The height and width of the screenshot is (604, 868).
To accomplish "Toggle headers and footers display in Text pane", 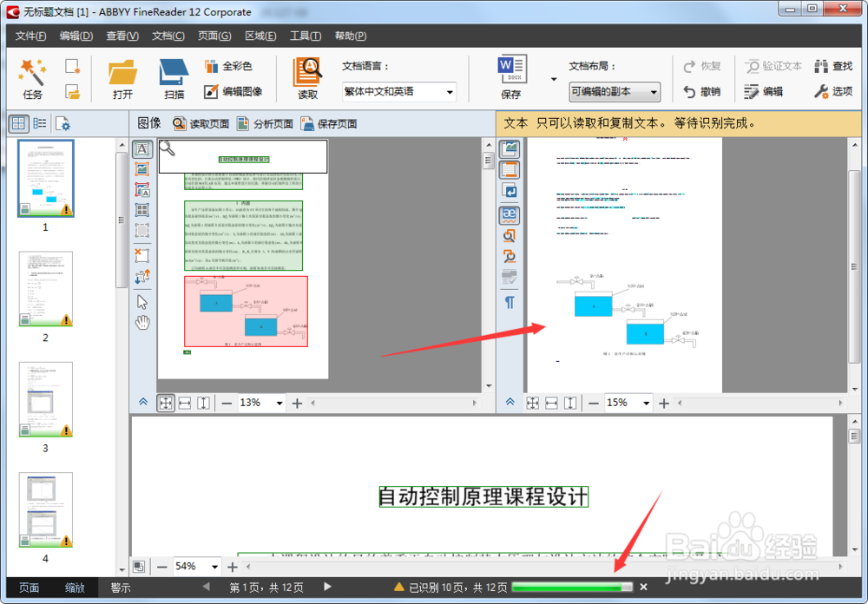I will pyautogui.click(x=510, y=169).
